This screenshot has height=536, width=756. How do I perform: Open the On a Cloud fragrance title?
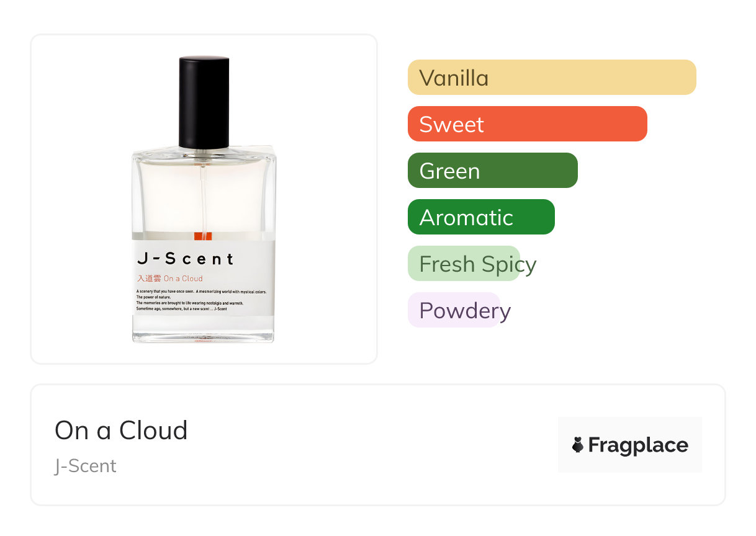121,430
